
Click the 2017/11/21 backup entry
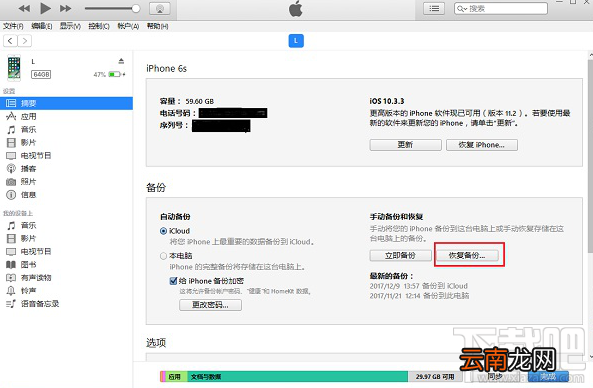click(x=419, y=296)
